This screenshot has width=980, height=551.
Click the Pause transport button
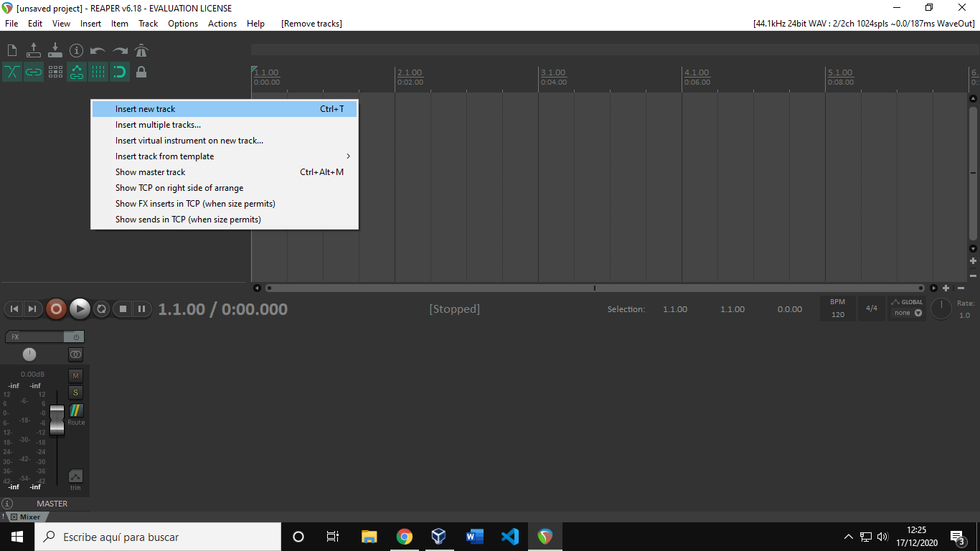click(142, 309)
